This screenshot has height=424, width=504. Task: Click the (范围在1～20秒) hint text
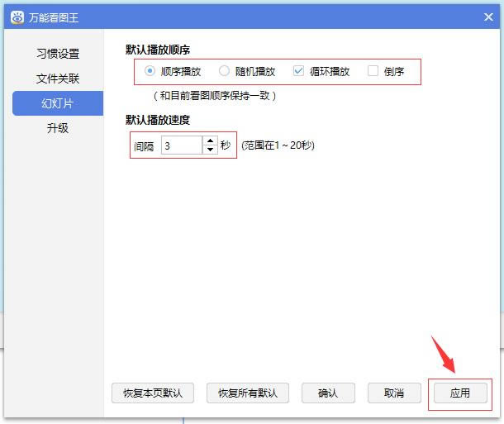coord(278,145)
